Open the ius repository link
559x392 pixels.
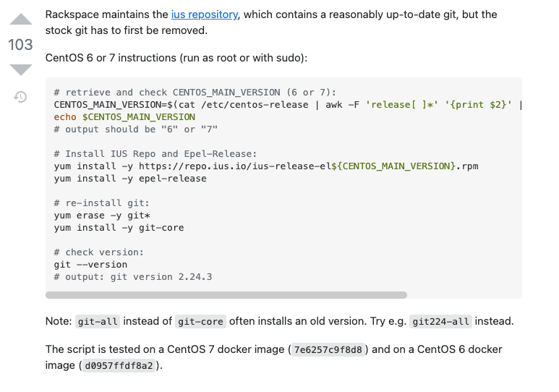tap(204, 14)
